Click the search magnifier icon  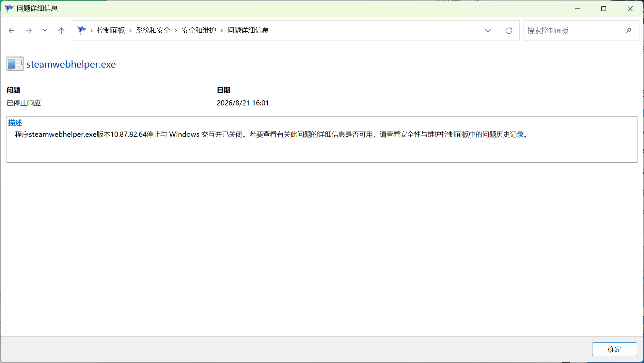pos(629,31)
